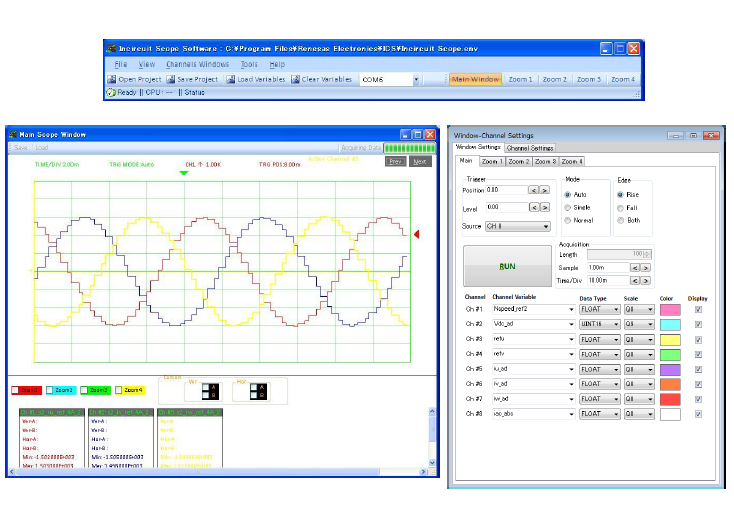
Task: Click the Open Project toolbar icon
Action: pyautogui.click(x=114, y=79)
